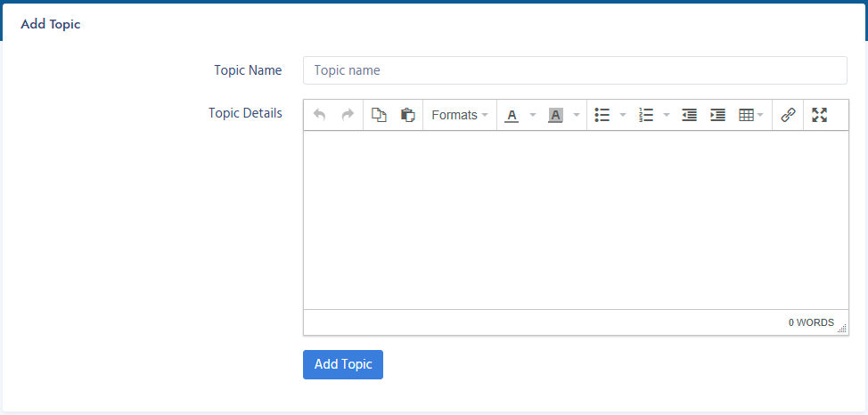Click the insert link chain icon
The image size is (868, 415).
[788, 115]
